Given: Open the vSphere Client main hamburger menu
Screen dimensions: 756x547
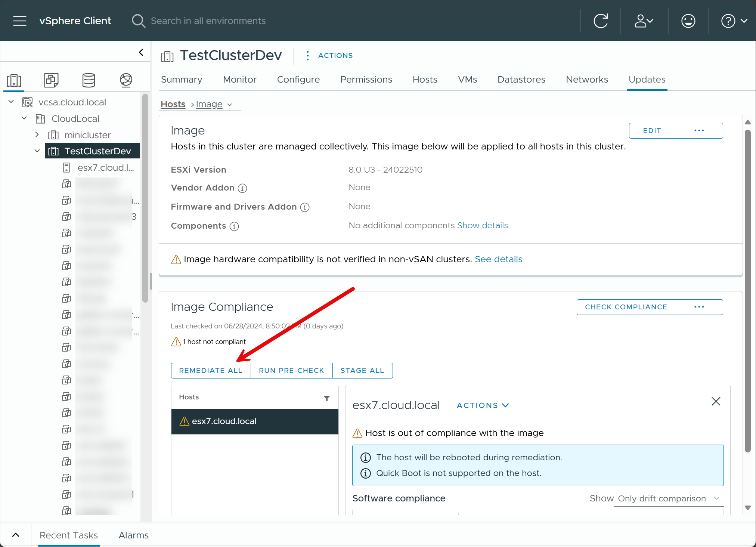Looking at the screenshot, I should [x=19, y=21].
